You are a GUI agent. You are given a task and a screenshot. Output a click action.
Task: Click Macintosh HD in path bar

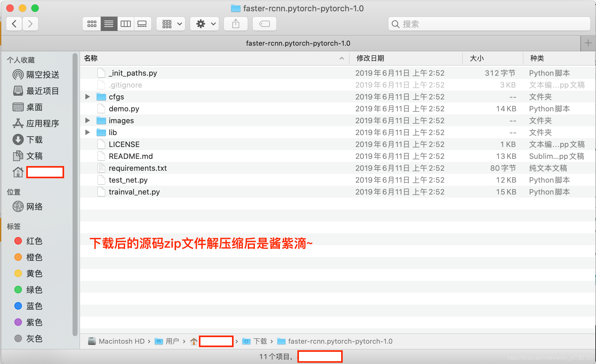tap(116, 341)
